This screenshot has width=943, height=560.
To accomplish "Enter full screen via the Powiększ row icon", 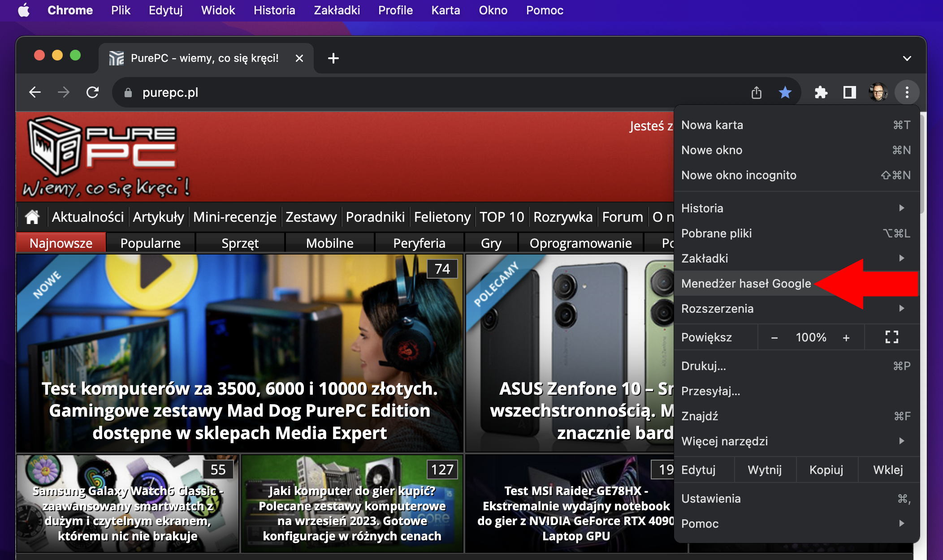I will pos(891,337).
